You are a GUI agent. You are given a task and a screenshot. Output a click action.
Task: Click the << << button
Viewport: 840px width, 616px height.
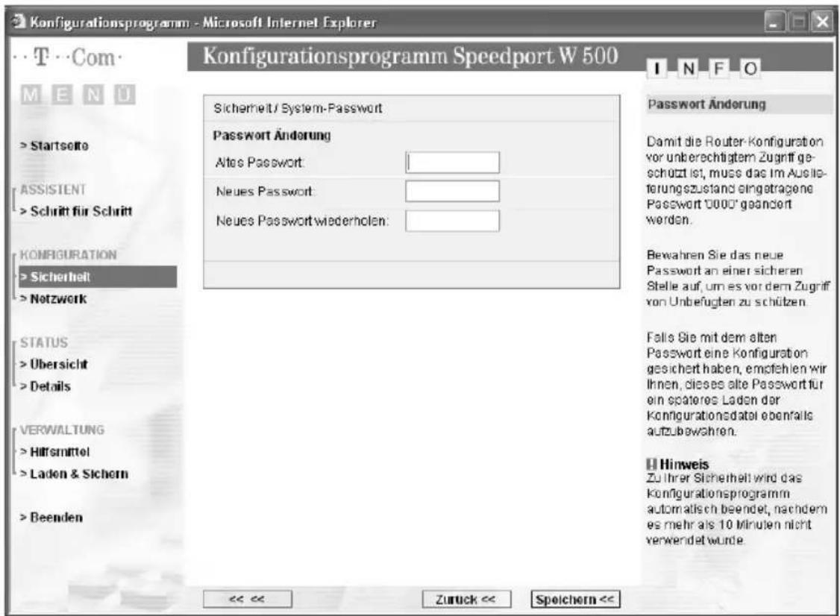248,600
